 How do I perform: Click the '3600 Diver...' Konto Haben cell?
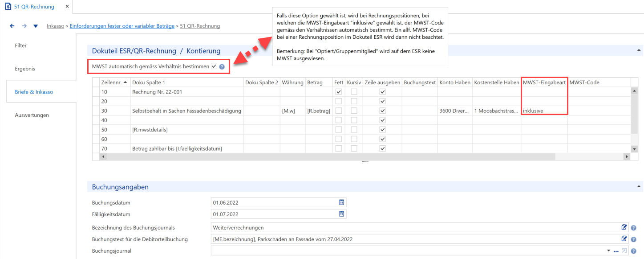[x=455, y=111]
